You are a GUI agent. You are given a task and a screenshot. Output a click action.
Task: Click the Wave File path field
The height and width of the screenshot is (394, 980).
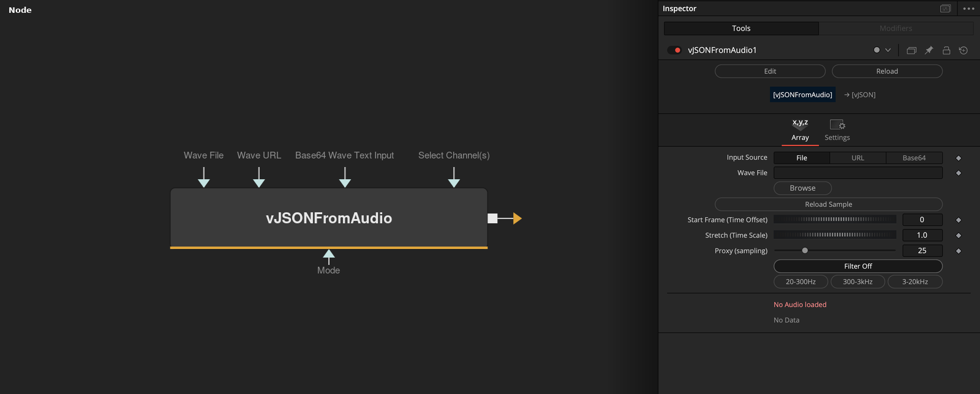tap(858, 173)
